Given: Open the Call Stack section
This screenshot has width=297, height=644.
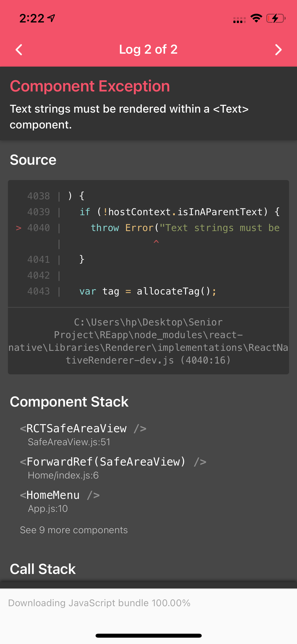Looking at the screenshot, I should click(43, 569).
